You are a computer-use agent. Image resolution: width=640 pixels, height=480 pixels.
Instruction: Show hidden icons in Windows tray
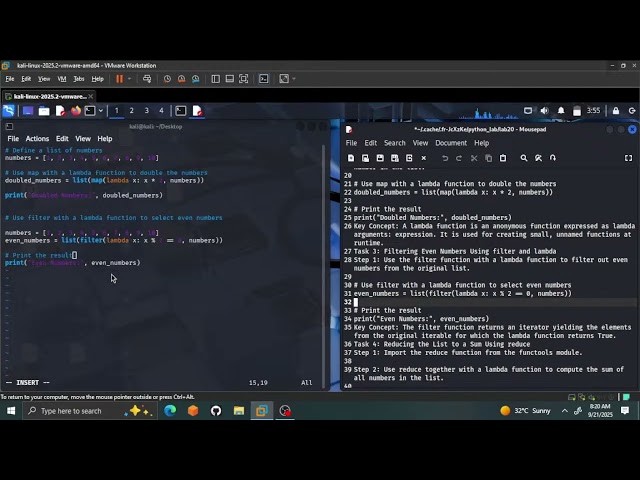pos(564,411)
